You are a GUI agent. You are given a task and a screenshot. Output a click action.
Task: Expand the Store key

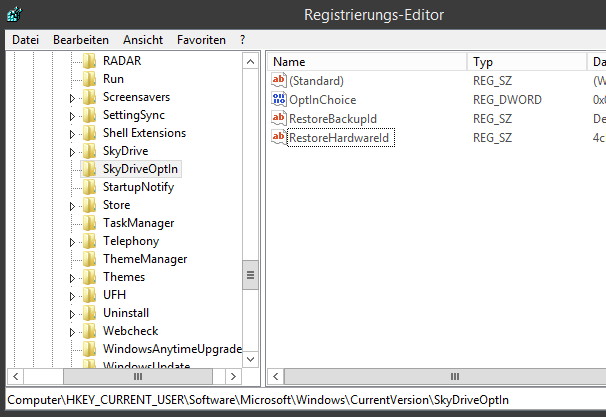coord(72,206)
